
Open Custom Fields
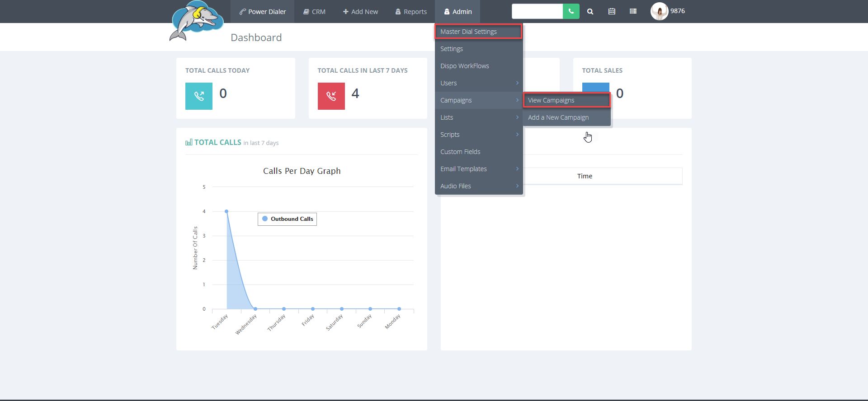479,152
